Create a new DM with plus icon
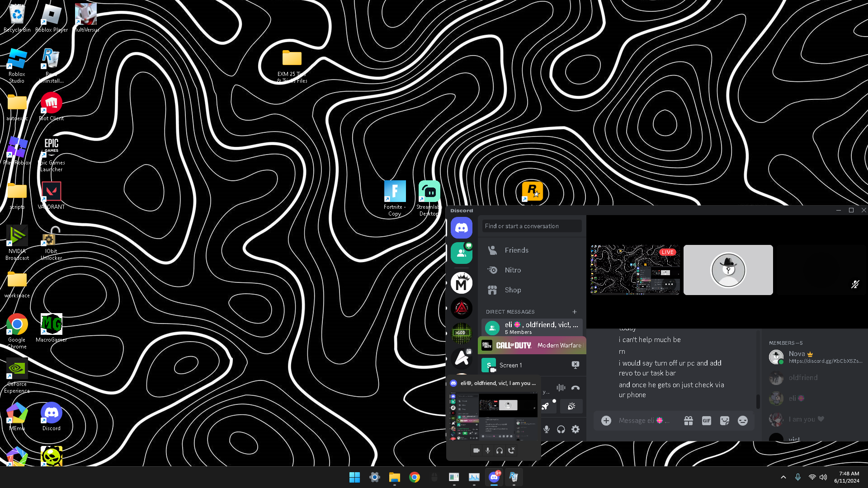868x488 pixels. point(575,312)
